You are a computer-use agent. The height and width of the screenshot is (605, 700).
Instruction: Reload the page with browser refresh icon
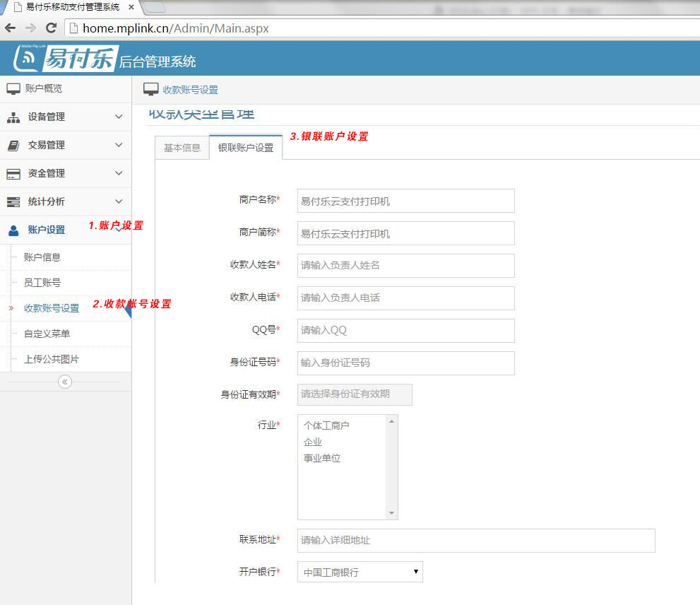pyautogui.click(x=51, y=28)
